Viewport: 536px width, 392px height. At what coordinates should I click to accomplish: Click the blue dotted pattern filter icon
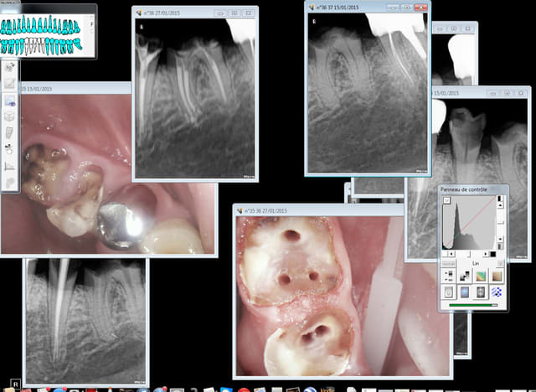click(498, 292)
